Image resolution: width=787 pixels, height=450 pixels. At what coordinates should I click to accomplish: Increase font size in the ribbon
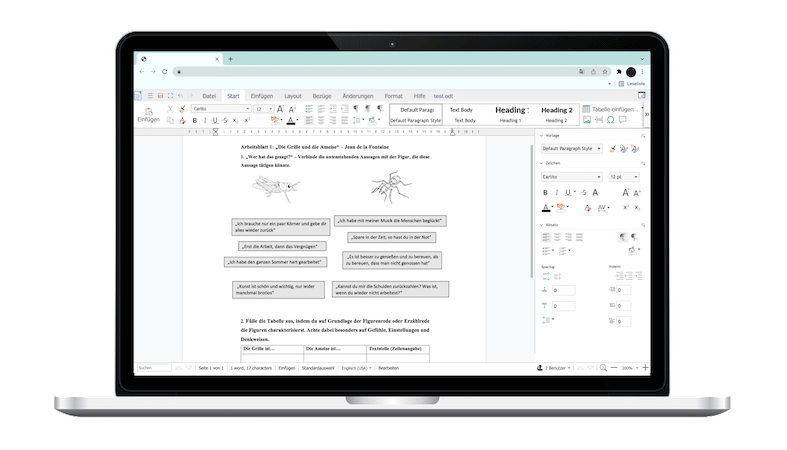click(281, 109)
